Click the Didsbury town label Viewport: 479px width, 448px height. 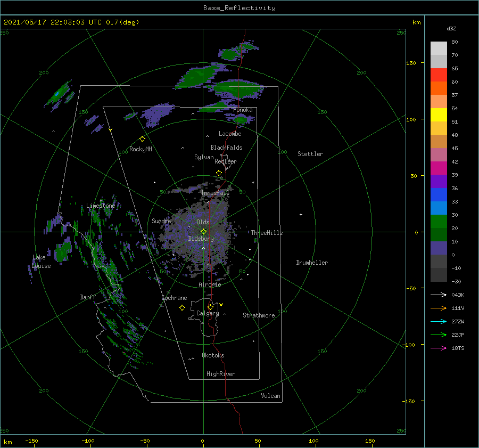(x=201, y=239)
